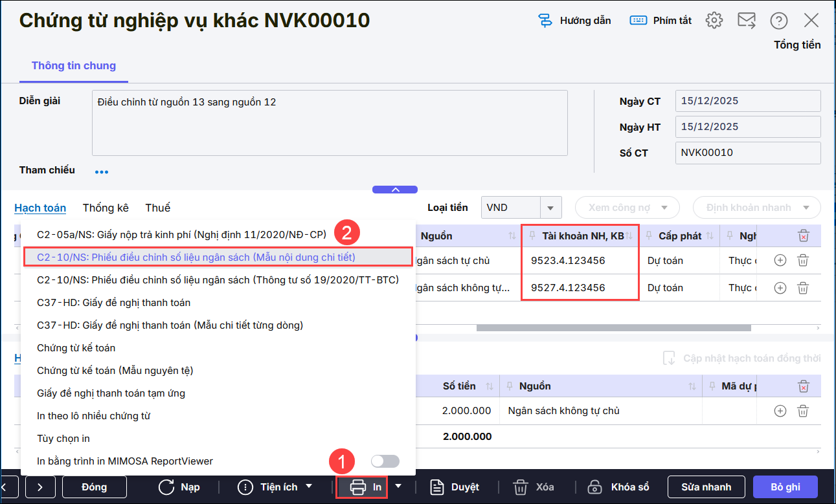Viewport: 836px width, 504px height.
Task: Expand the dropdown arrow next to In
Action: pos(398,487)
